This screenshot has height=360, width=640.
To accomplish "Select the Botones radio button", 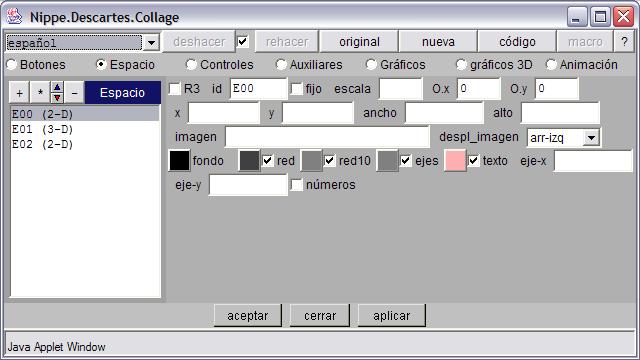I will (x=11, y=64).
